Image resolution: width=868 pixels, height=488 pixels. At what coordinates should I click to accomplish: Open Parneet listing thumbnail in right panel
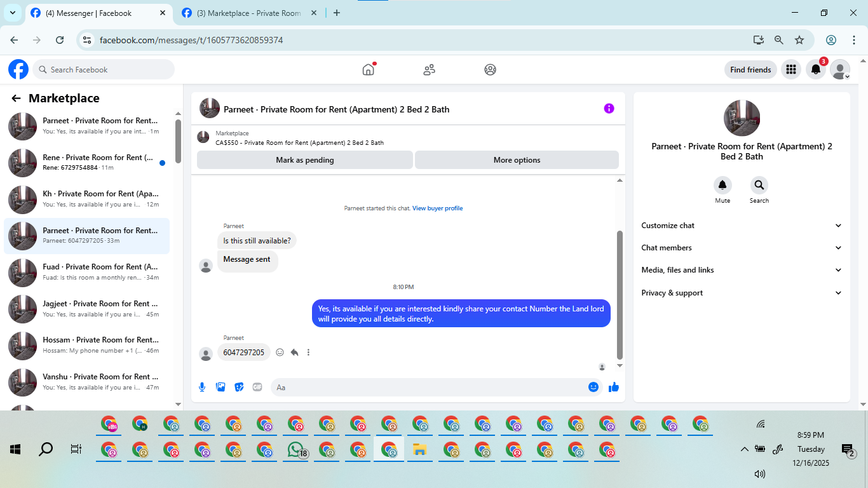pyautogui.click(x=742, y=118)
